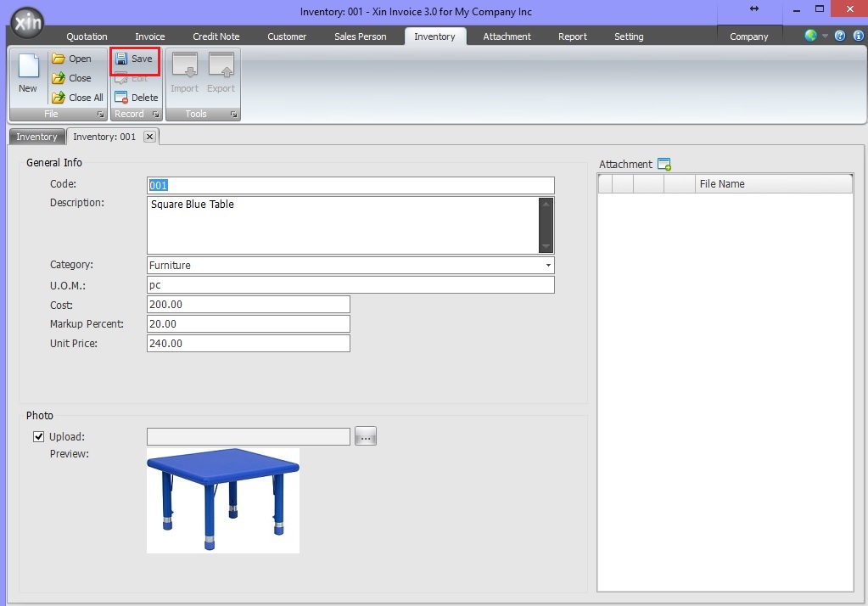The height and width of the screenshot is (606, 868).
Task: Expand the File group launcher
Action: (x=101, y=114)
